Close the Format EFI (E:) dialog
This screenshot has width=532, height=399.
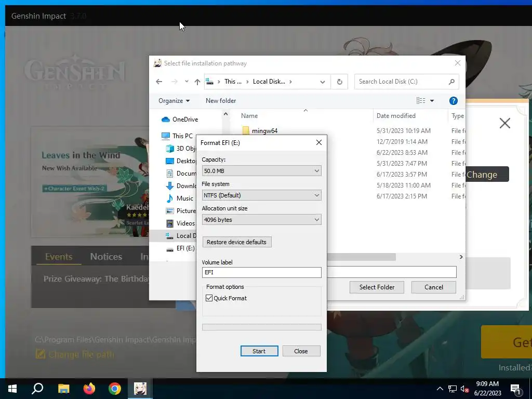pos(318,142)
